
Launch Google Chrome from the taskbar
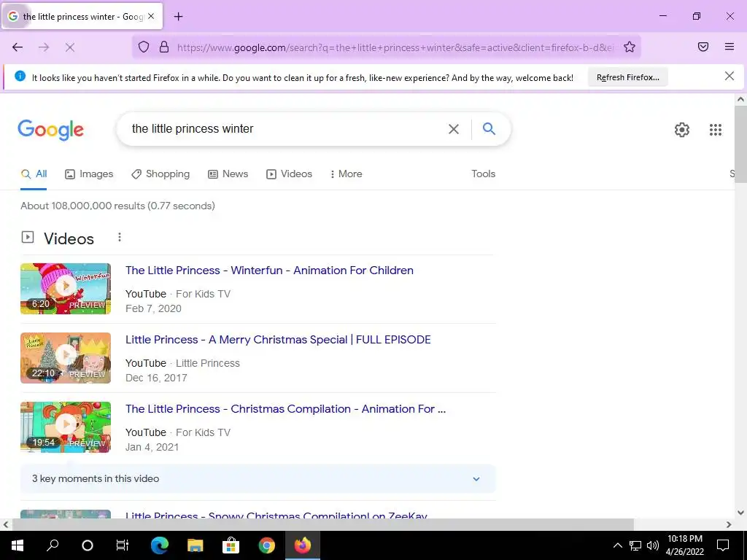(x=267, y=545)
